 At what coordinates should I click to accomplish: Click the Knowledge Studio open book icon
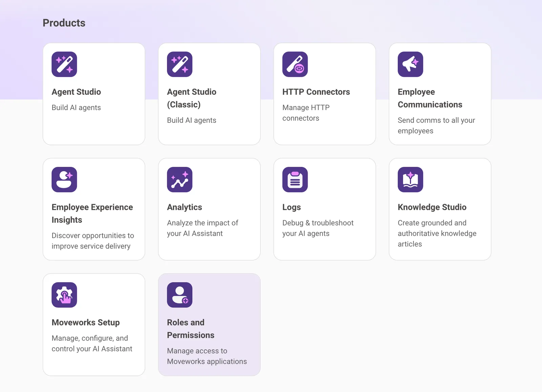pyautogui.click(x=410, y=179)
